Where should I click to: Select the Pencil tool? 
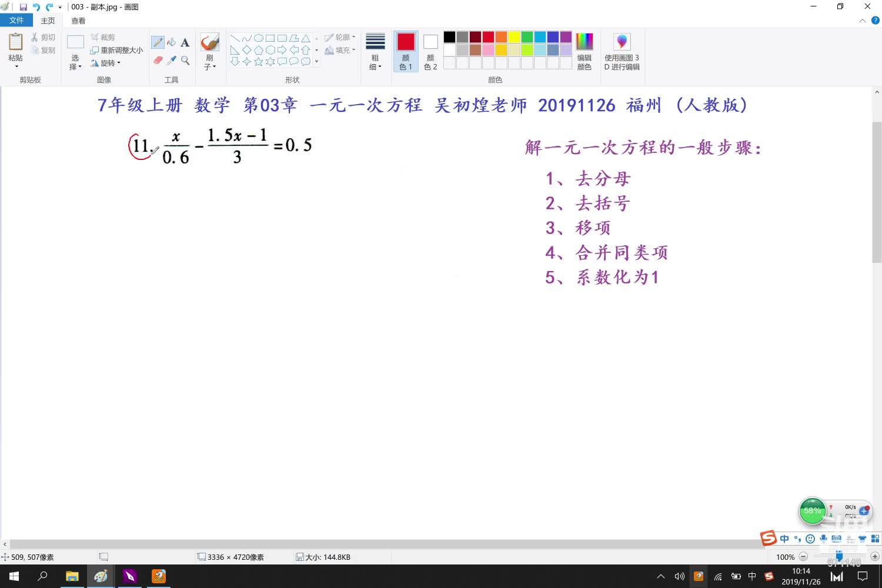pos(158,42)
